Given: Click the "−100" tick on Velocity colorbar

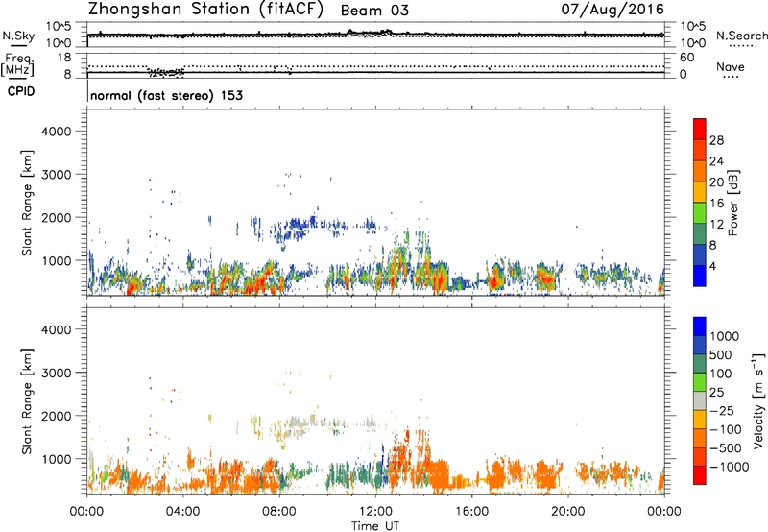Looking at the screenshot, I should pos(726,429).
